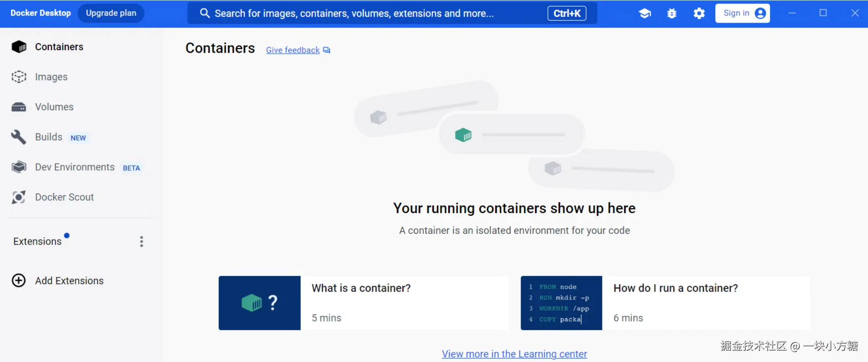Click the Upgrade plan button

click(111, 13)
